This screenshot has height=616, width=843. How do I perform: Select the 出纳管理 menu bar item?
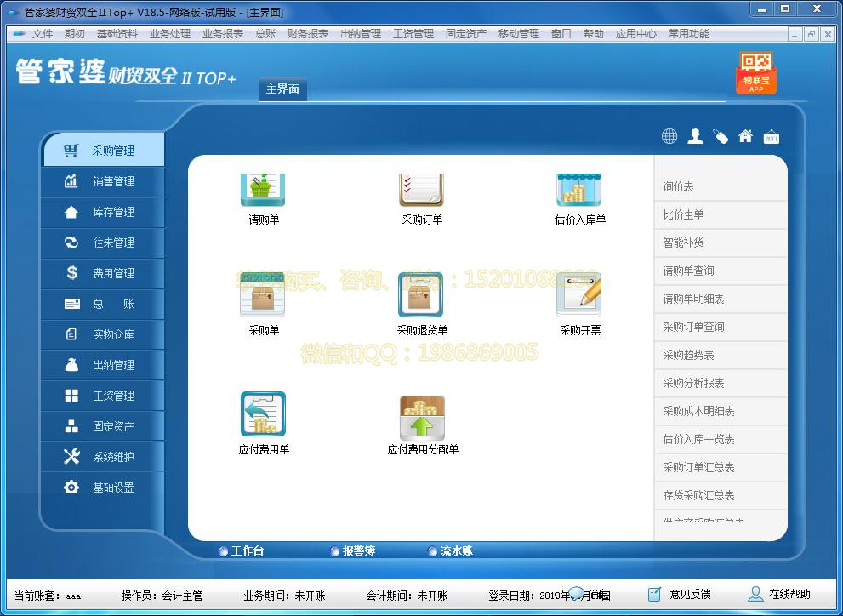(361, 36)
